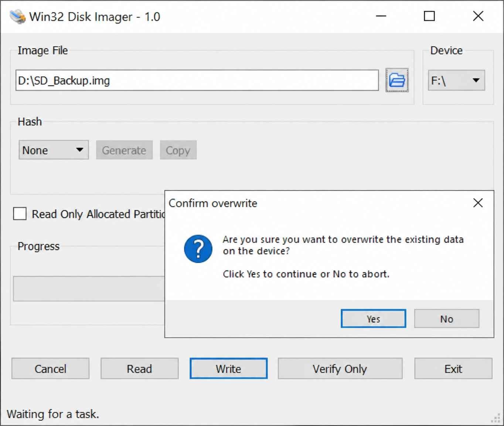Close the Confirm overwrite dialog

pyautogui.click(x=478, y=203)
